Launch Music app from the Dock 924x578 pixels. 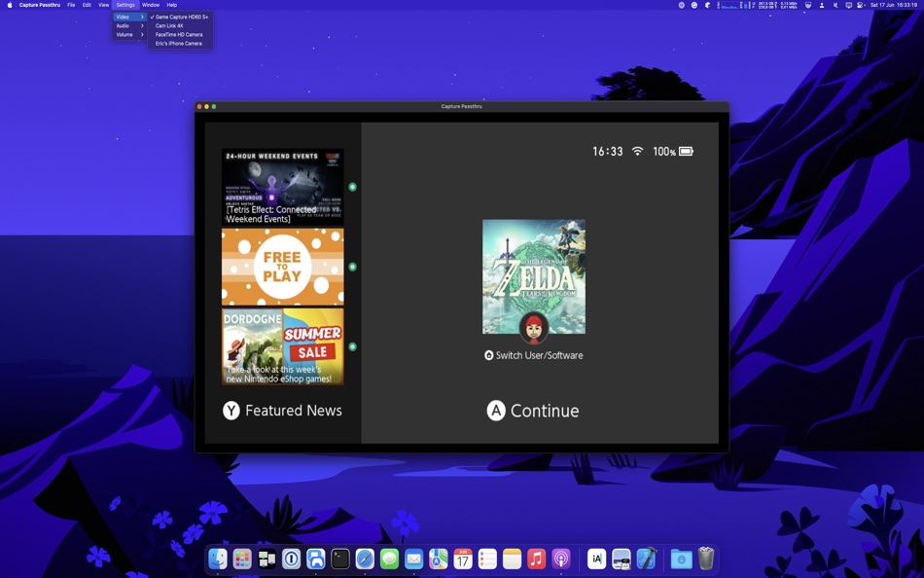536,558
